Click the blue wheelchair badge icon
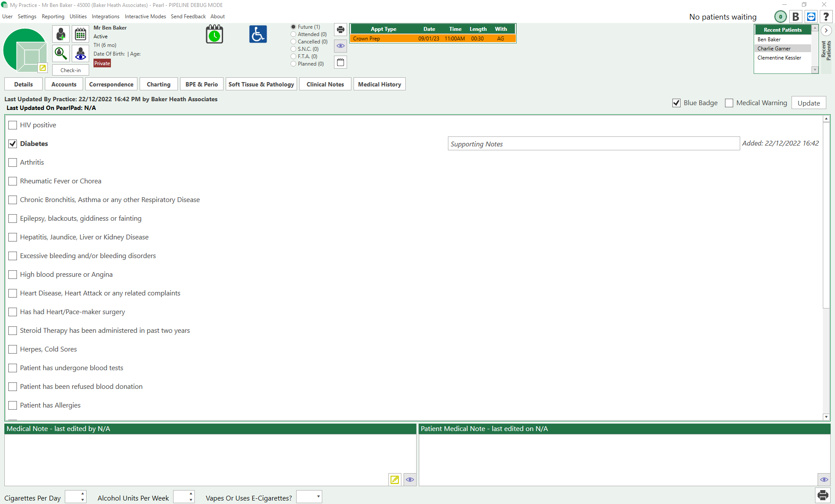Viewport: 835px width, 504px height. click(258, 34)
